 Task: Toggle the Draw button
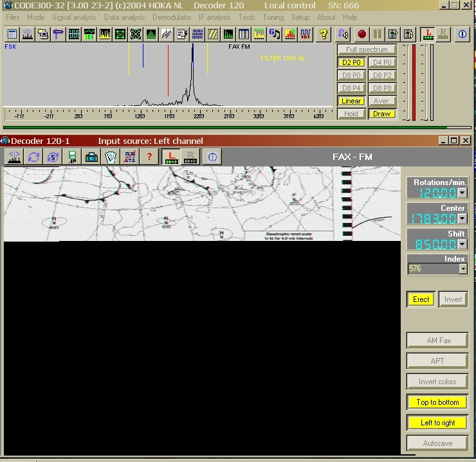point(382,114)
